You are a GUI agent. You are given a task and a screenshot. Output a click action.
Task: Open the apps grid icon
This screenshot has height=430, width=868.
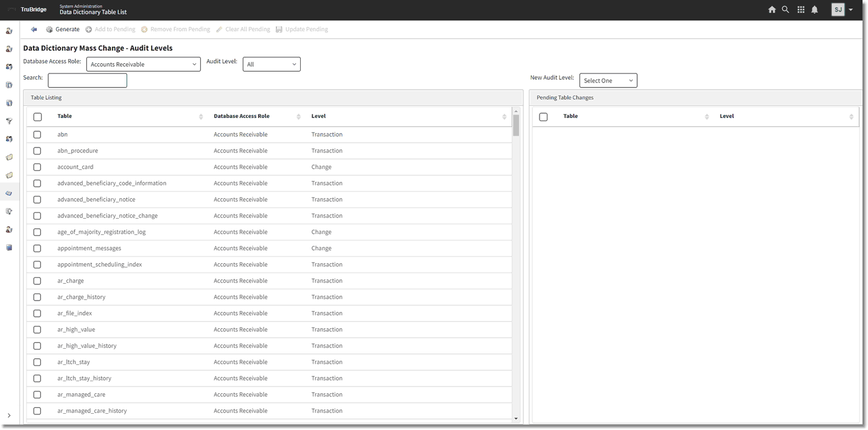click(800, 10)
